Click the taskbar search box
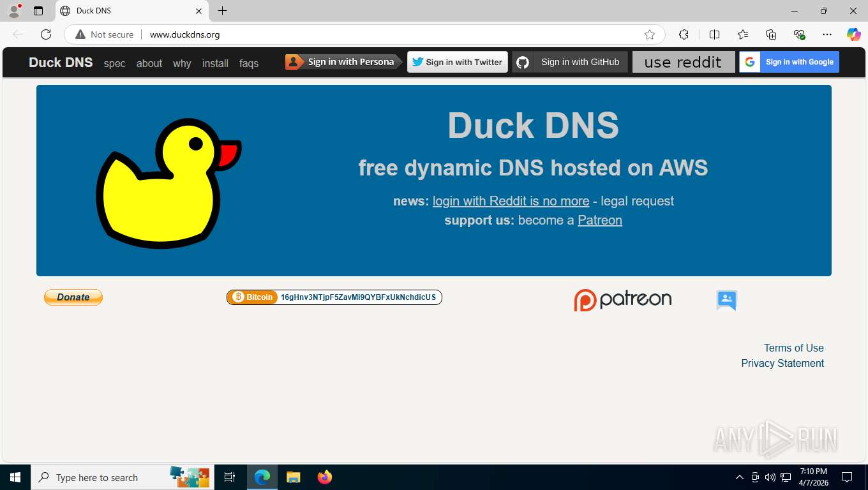This screenshot has height=490, width=868. (x=122, y=477)
